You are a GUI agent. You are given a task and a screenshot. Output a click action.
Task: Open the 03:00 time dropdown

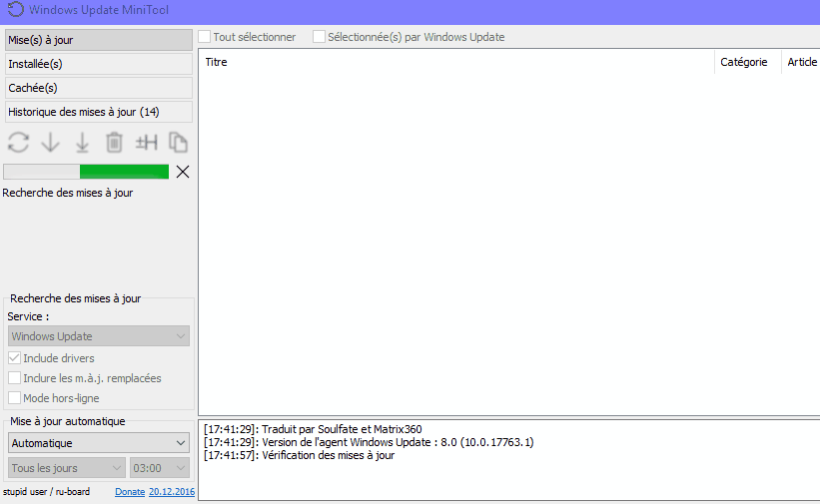tap(160, 468)
